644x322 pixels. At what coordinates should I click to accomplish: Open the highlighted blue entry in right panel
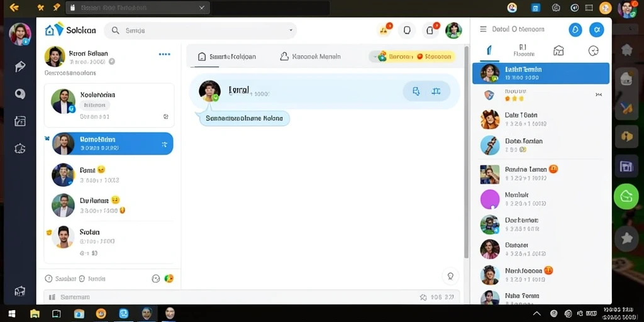(x=540, y=73)
